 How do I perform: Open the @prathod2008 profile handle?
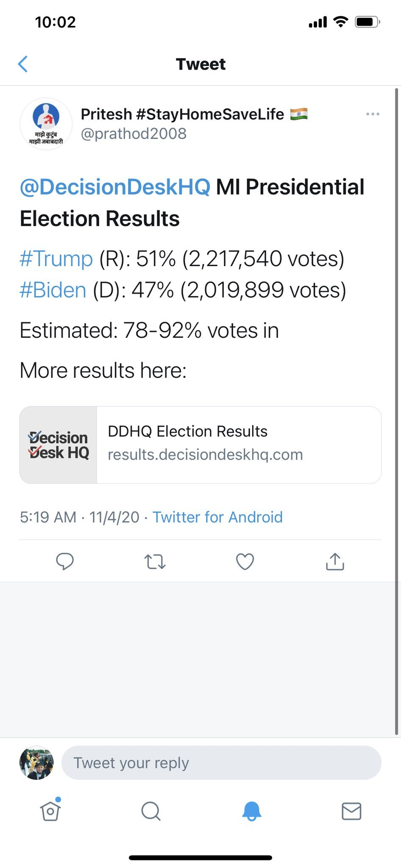tap(134, 134)
